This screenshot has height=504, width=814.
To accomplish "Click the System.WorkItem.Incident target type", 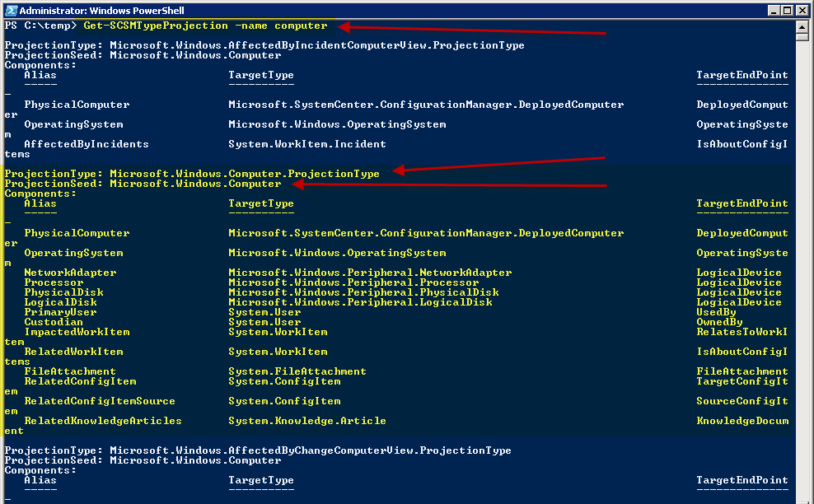I will click(x=306, y=144).
